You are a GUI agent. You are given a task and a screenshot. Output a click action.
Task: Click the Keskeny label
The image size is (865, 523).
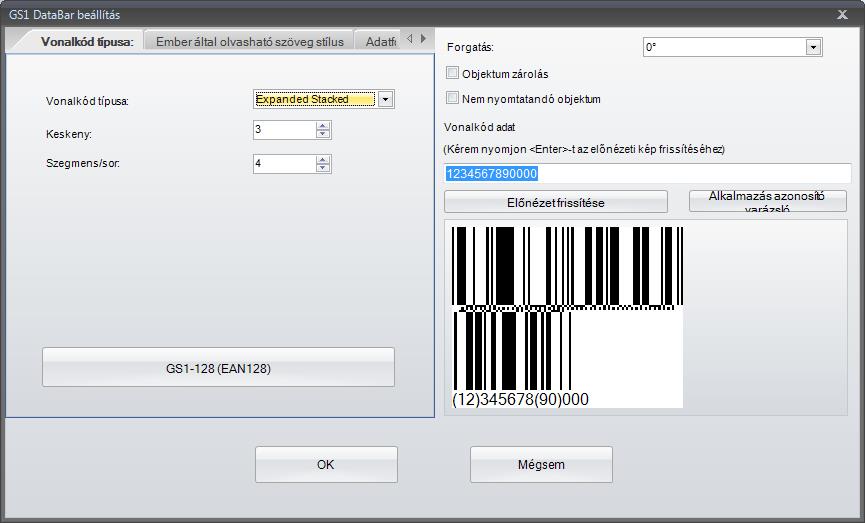[x=69, y=134]
